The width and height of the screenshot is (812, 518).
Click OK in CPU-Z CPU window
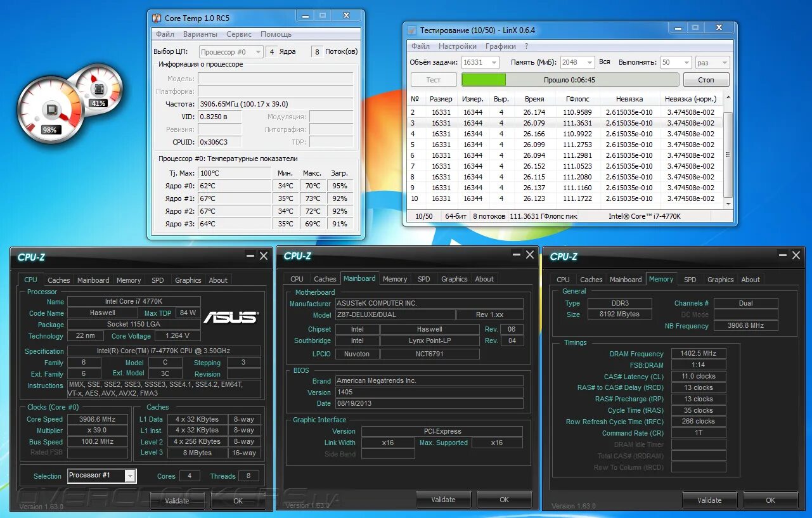point(238,501)
